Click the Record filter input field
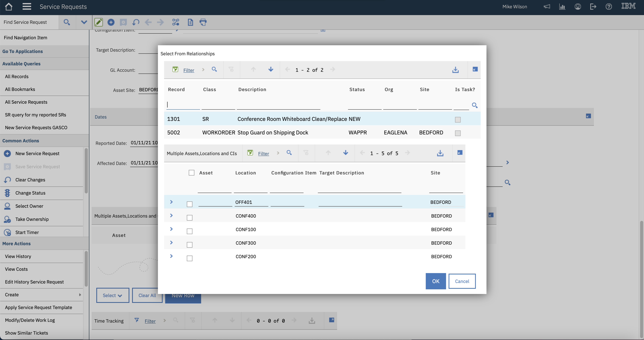644x340 pixels. (x=183, y=104)
